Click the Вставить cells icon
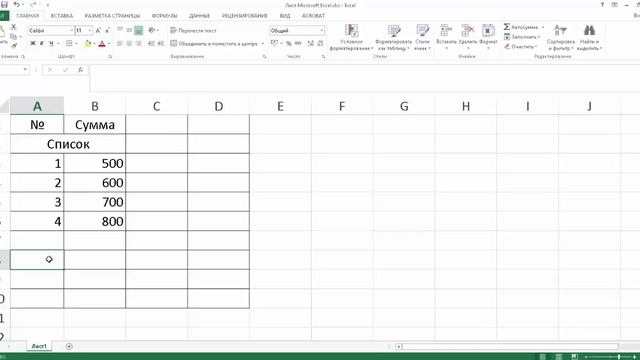 click(446, 30)
